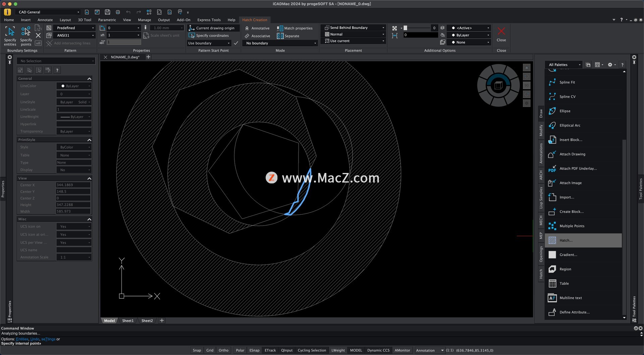
Task: Open No boundary mode dropdown
Action: point(280,43)
